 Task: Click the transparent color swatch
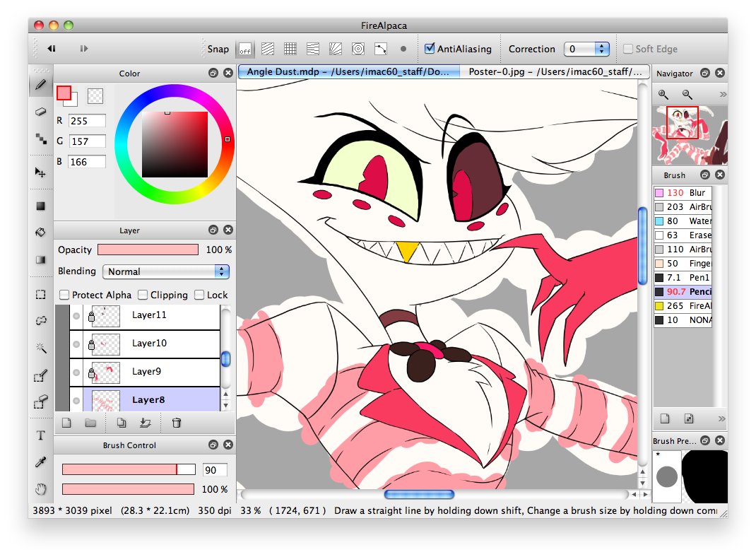tap(95, 96)
